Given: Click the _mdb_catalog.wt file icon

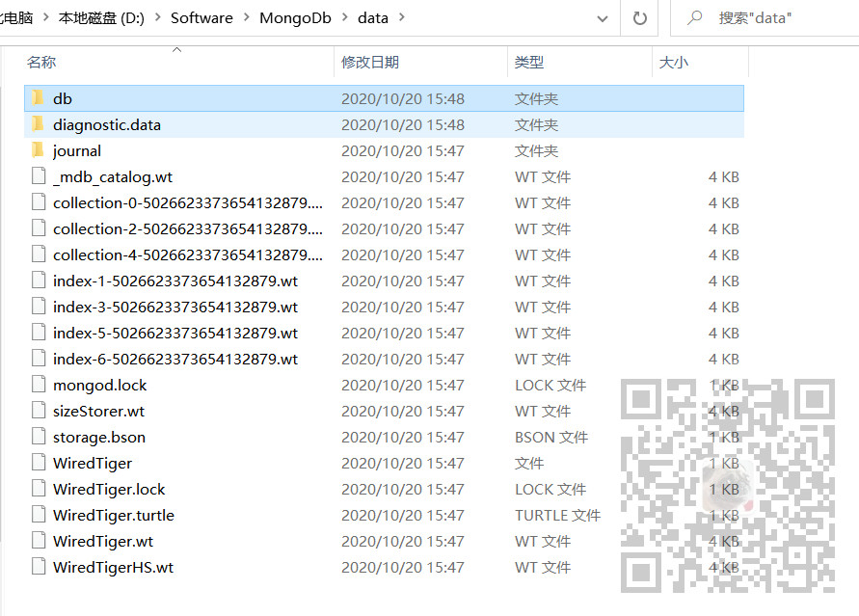Looking at the screenshot, I should (x=39, y=176).
